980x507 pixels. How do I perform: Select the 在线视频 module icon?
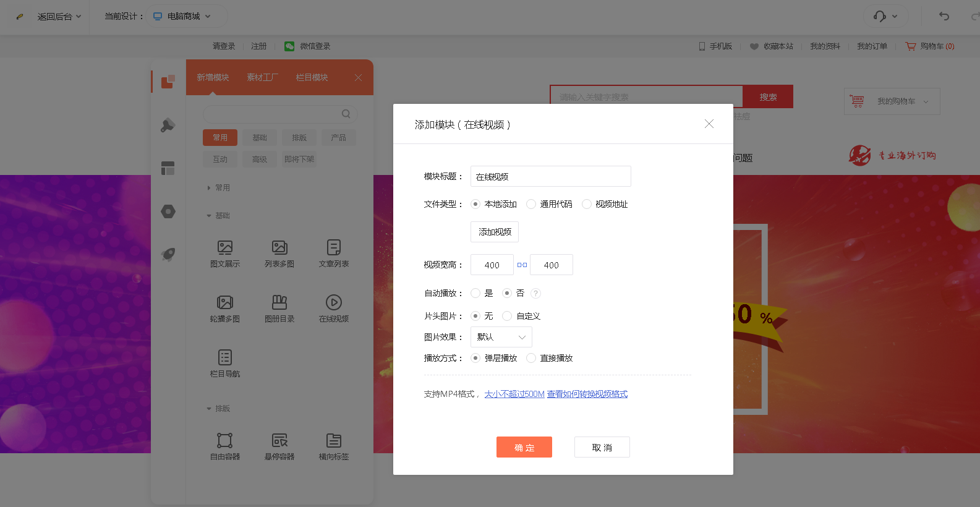334,302
